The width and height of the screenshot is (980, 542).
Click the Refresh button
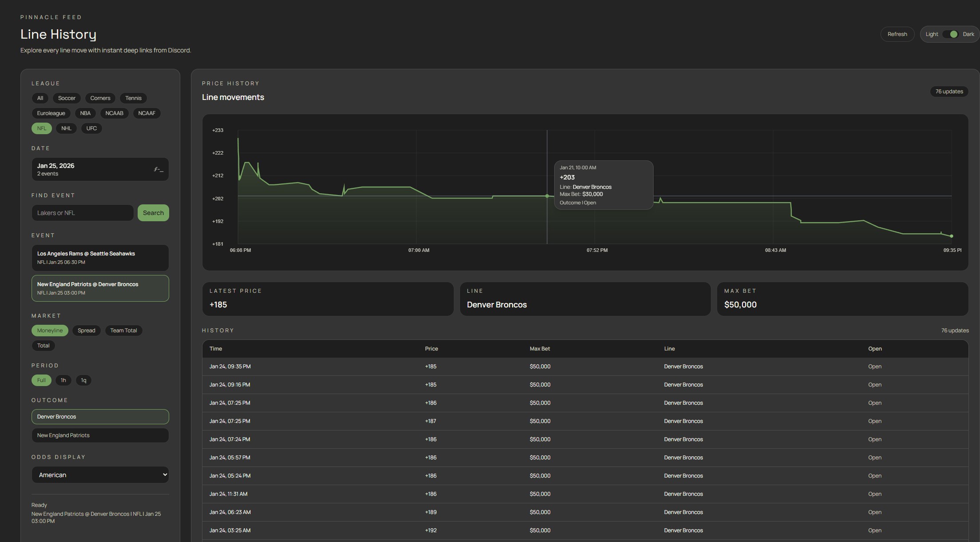tap(897, 34)
